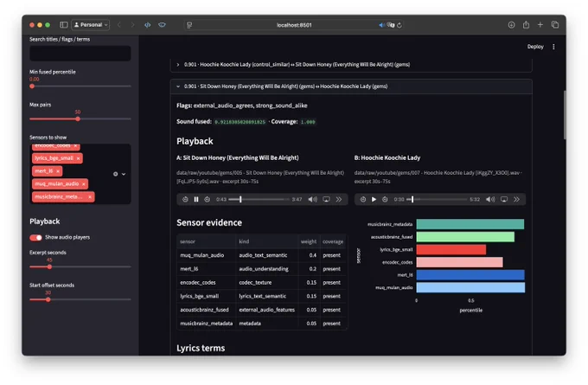This screenshot has height=385, width=588.
Task: Seek the Sit Down Honey progress bar
Action: pos(259,199)
